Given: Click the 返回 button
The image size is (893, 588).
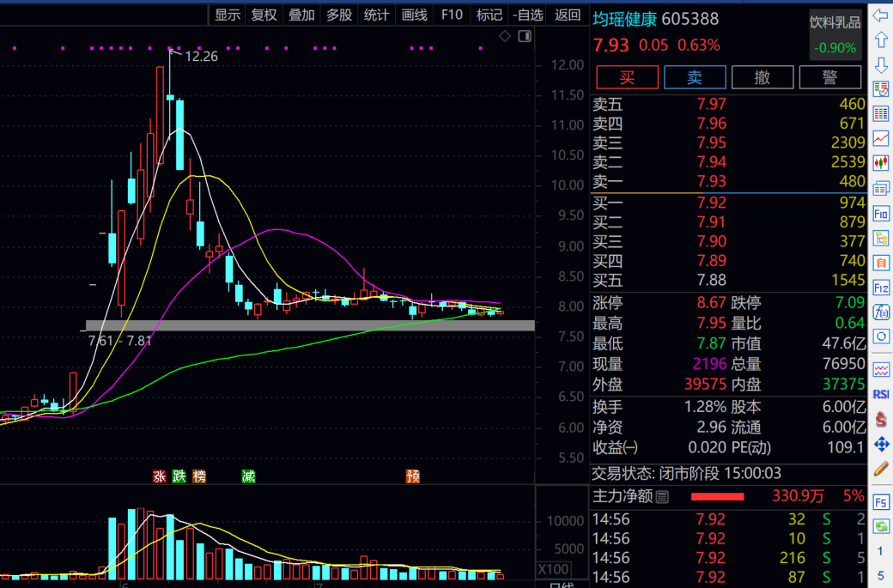Looking at the screenshot, I should pyautogui.click(x=568, y=15).
